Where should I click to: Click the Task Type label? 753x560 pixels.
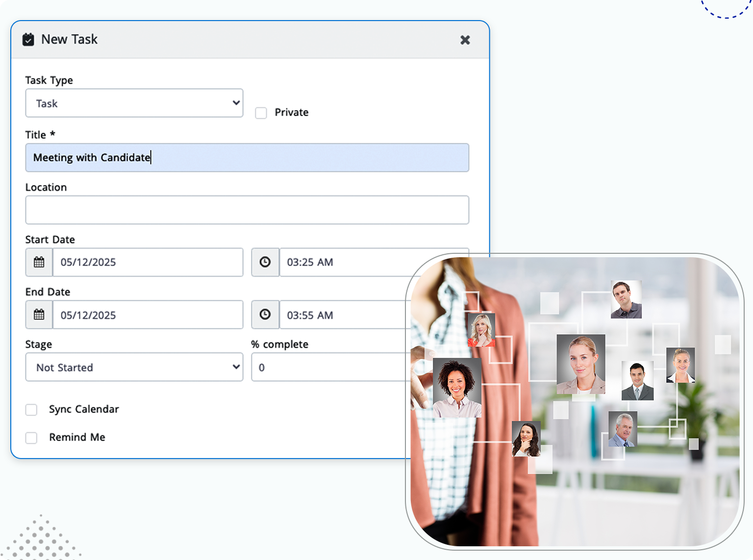pos(49,80)
